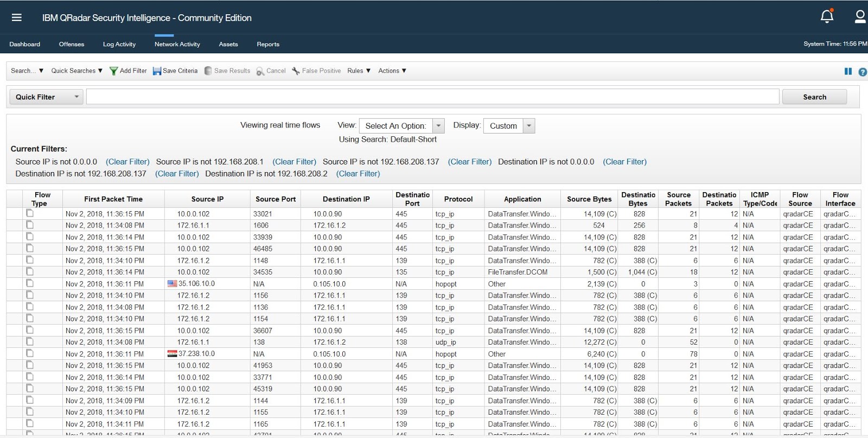Image resolution: width=868 pixels, height=438 pixels.
Task: Click flow type icon for source port 33021
Action: pyautogui.click(x=30, y=213)
